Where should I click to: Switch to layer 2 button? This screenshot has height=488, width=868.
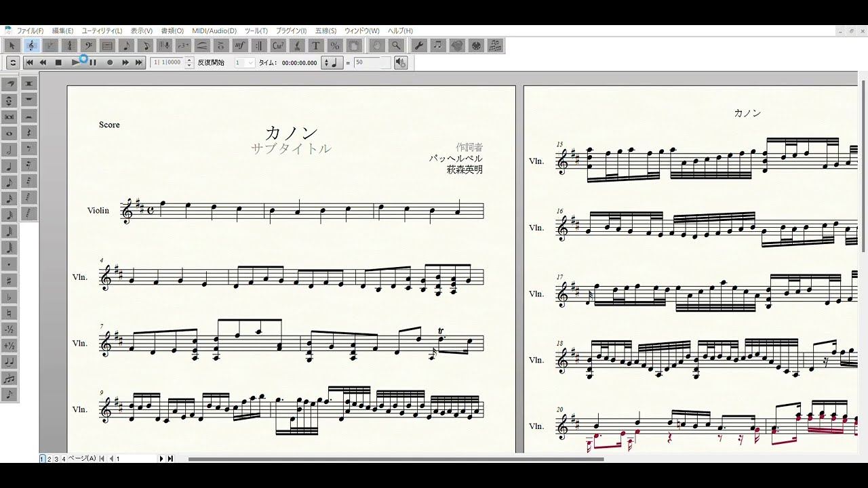pos(49,459)
